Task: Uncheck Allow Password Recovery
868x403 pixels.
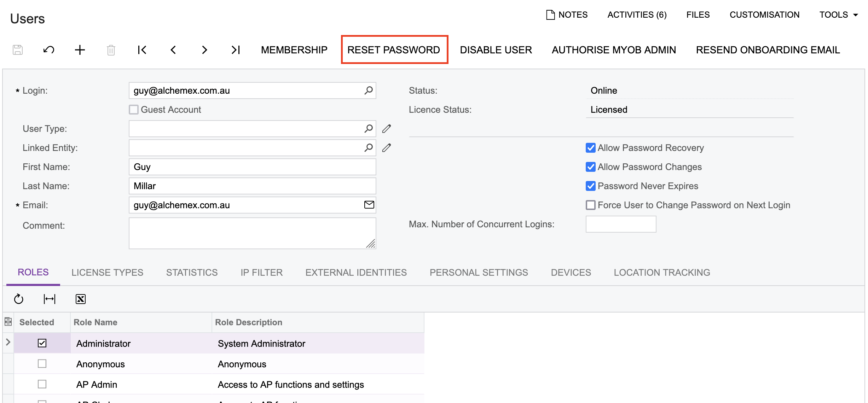Action: click(x=591, y=148)
